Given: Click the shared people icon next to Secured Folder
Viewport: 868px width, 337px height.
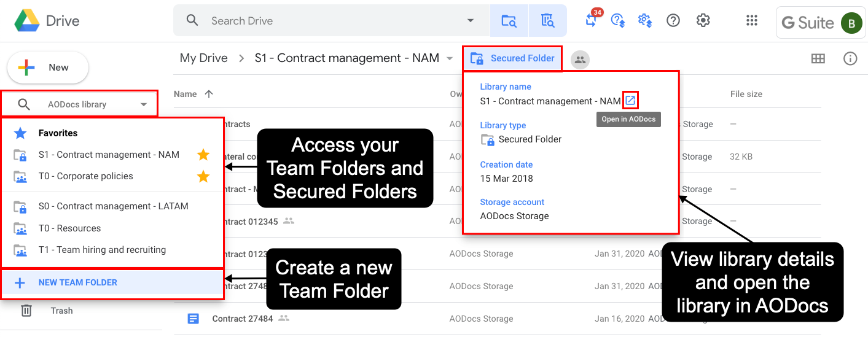Looking at the screenshot, I should 580,59.
